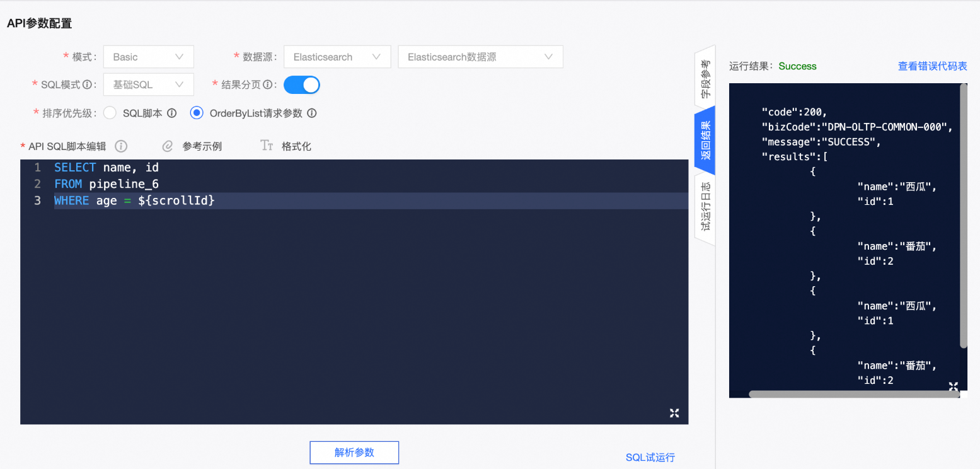This screenshot has width=980, height=469.
Task: Click the horizontal scrollbar in result panel
Action: pos(851,395)
